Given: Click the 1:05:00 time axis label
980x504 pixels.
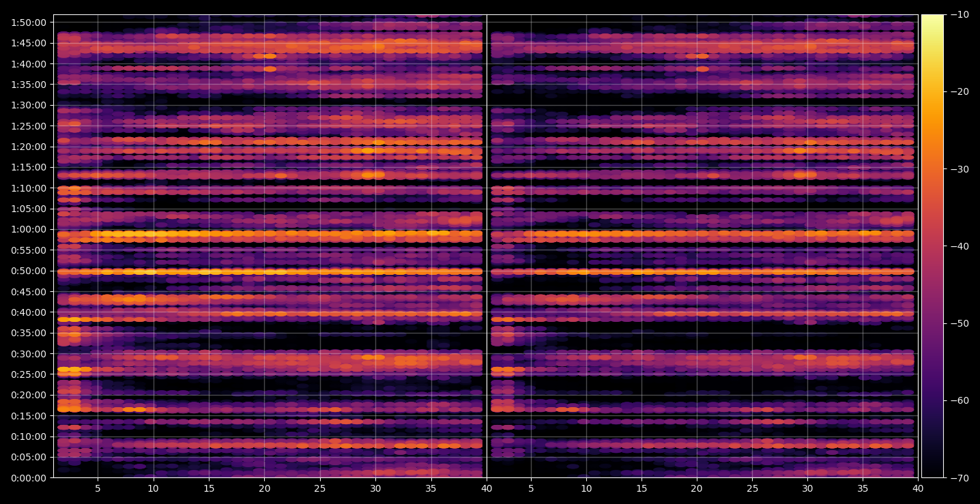Looking at the screenshot, I should (29, 209).
